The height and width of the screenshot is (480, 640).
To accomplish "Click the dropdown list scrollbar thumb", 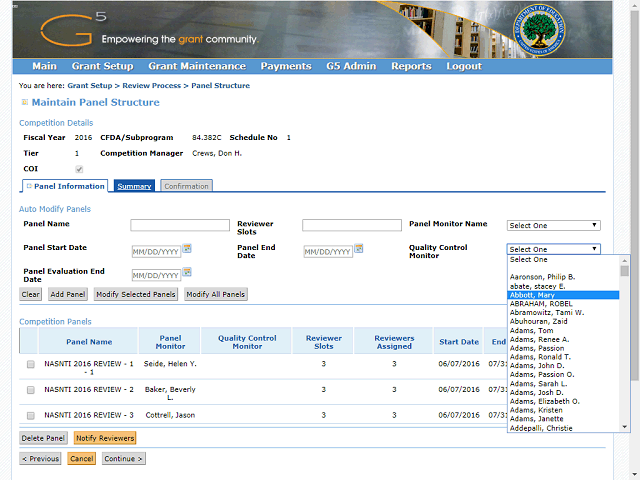I will [x=624, y=271].
